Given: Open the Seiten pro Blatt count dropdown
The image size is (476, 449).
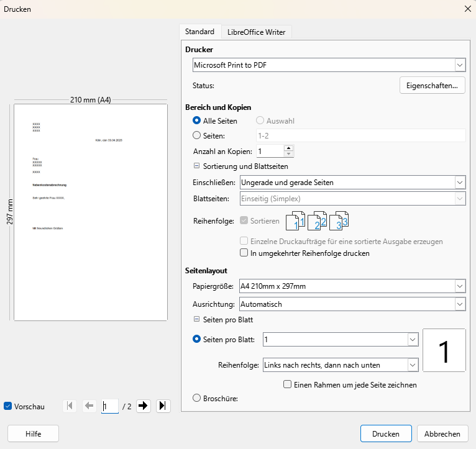Looking at the screenshot, I should point(341,340).
